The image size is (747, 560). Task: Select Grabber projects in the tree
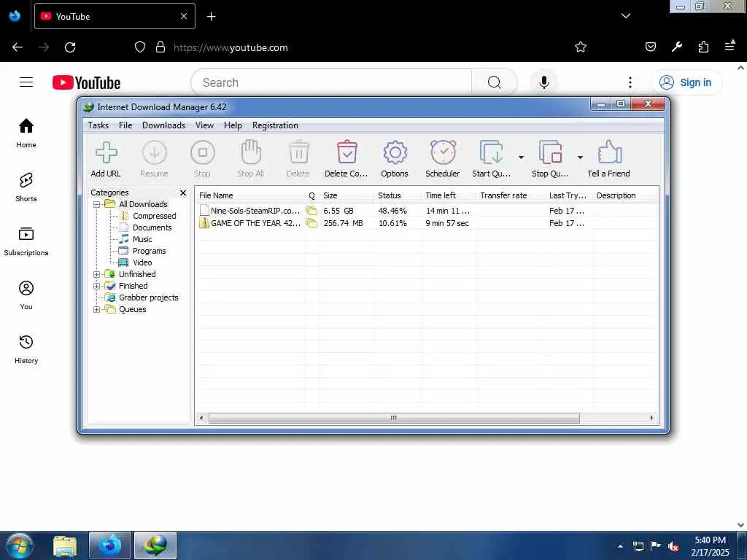pyautogui.click(x=148, y=297)
